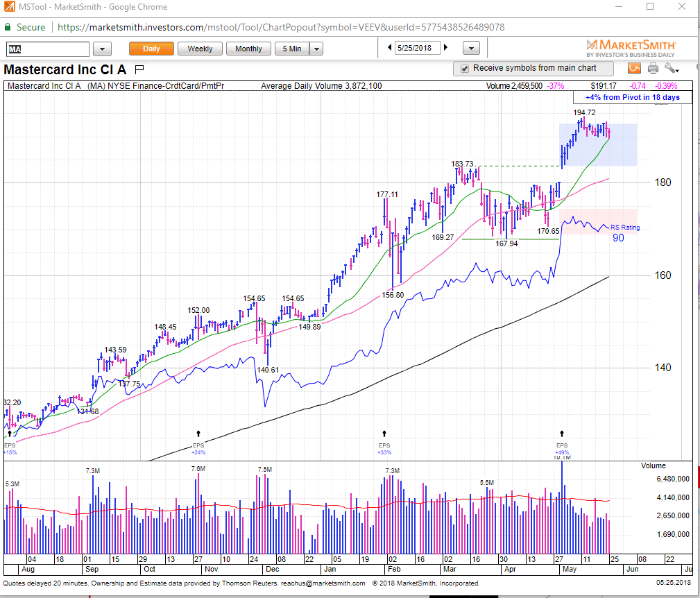Print the chart with the printer icon
Viewport: 700px width, 598px height.
pyautogui.click(x=653, y=68)
